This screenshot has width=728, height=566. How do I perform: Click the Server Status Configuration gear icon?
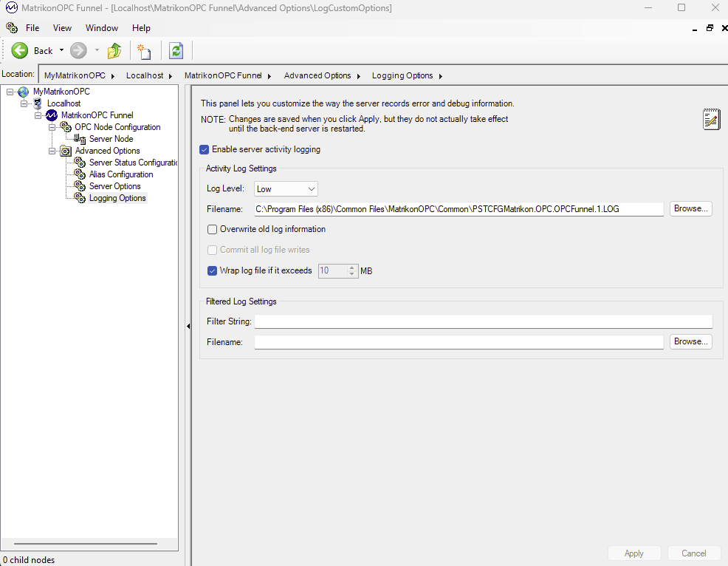pos(80,162)
